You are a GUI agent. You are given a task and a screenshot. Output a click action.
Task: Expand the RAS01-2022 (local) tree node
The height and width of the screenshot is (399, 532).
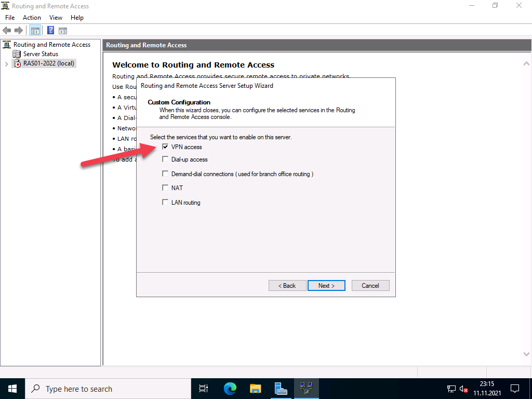[x=6, y=64]
